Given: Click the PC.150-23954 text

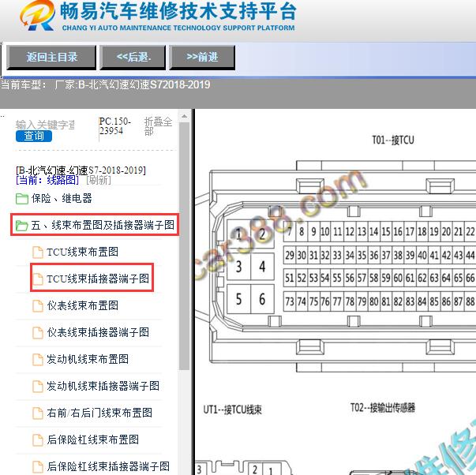Looking at the screenshot, I should pyautogui.click(x=115, y=126).
